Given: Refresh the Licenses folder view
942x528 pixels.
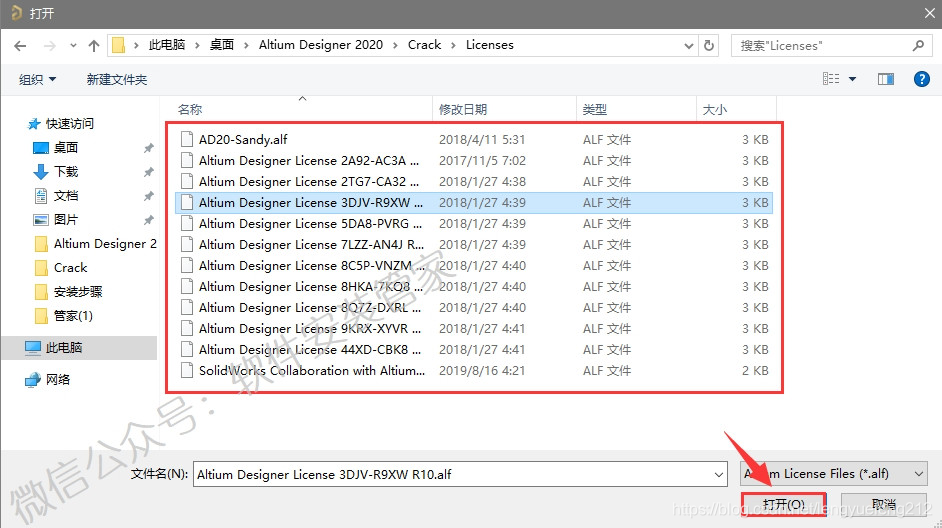Looking at the screenshot, I should [709, 46].
